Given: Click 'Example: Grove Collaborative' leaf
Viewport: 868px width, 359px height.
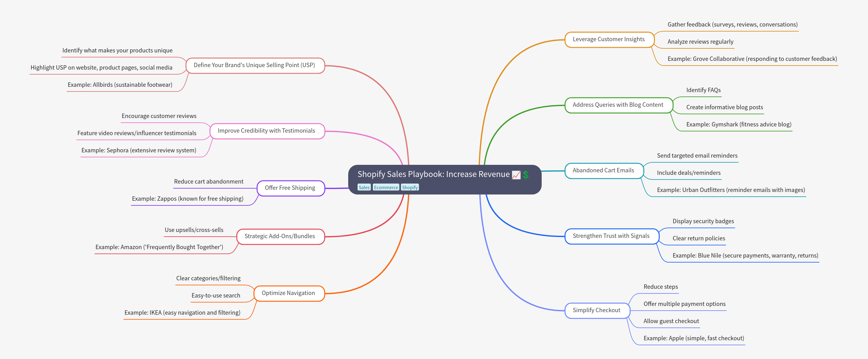Looking at the screenshot, I should 752,59.
